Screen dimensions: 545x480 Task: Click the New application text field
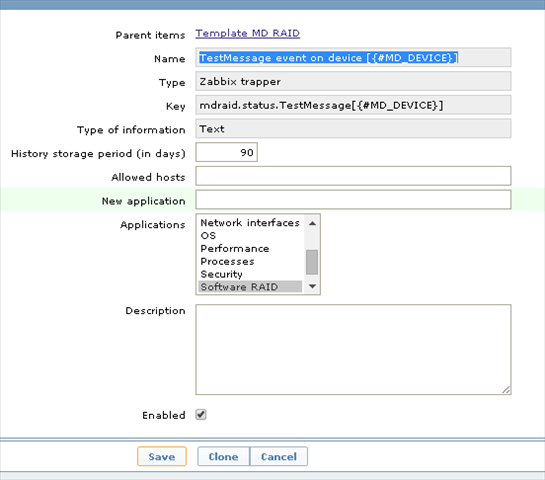[353, 200]
